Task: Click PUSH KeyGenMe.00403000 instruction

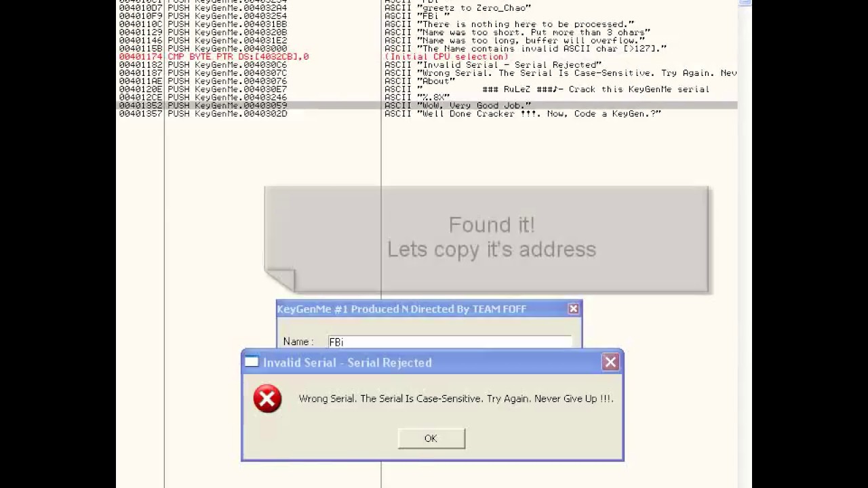Action: coord(227,49)
